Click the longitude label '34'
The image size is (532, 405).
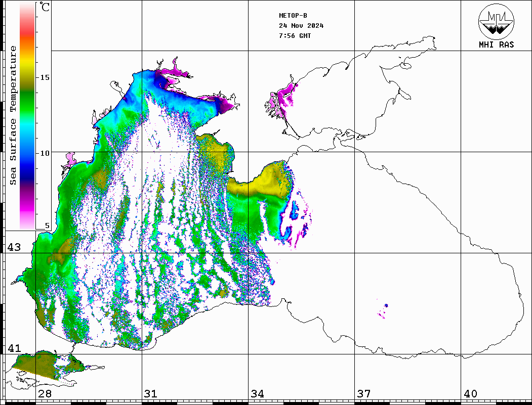[x=257, y=393]
